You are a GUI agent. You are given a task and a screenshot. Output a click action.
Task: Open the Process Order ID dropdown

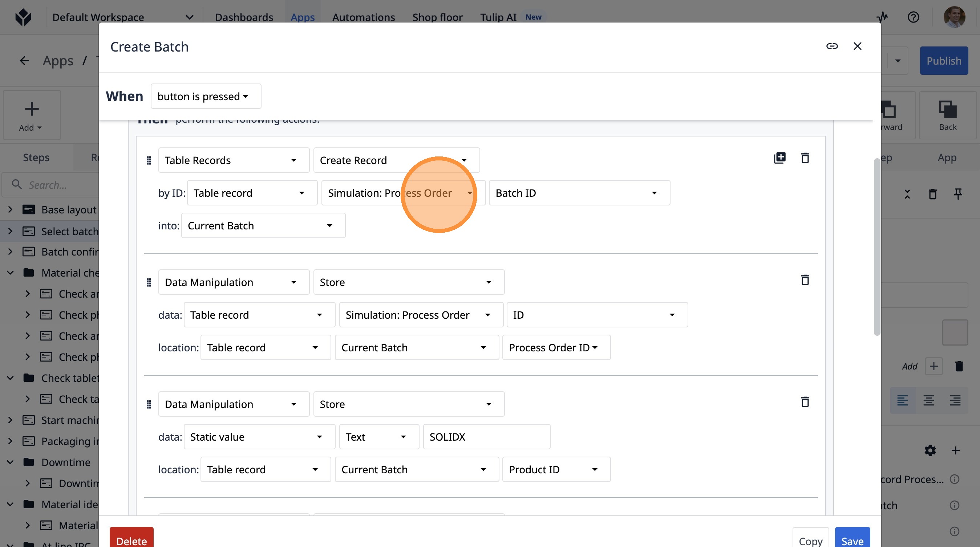(x=556, y=347)
